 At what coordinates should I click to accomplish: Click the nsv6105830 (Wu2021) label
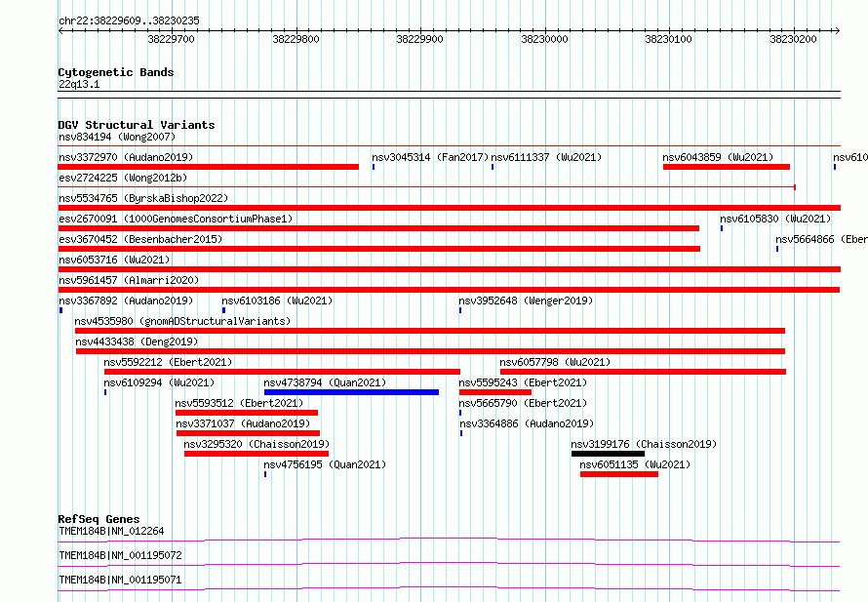pyautogui.click(x=775, y=219)
